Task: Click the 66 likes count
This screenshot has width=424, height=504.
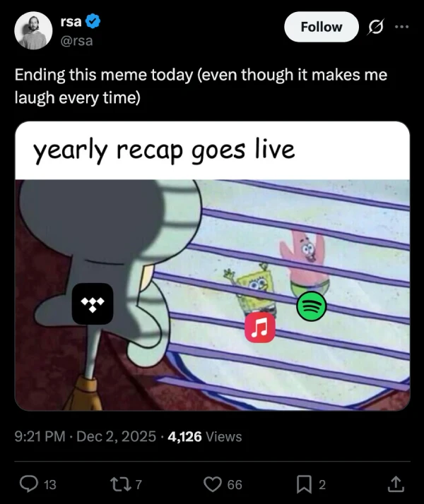Action: click(x=235, y=485)
